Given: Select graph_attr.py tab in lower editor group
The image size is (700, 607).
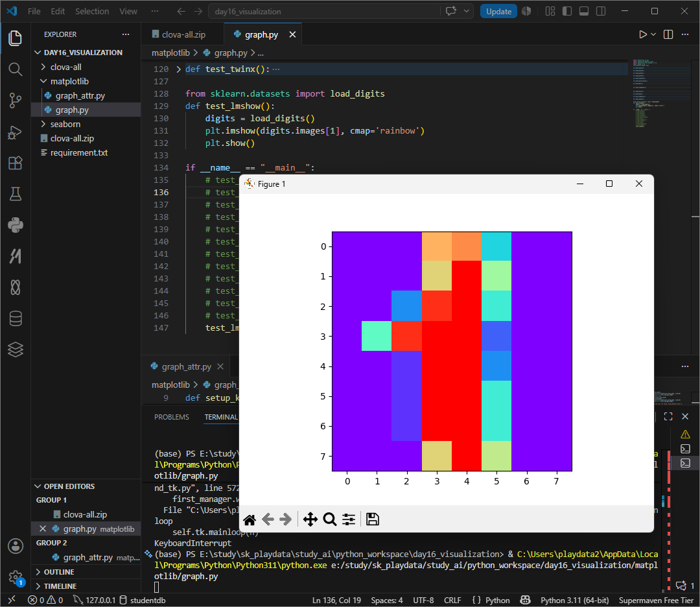Looking at the screenshot, I should [x=186, y=366].
